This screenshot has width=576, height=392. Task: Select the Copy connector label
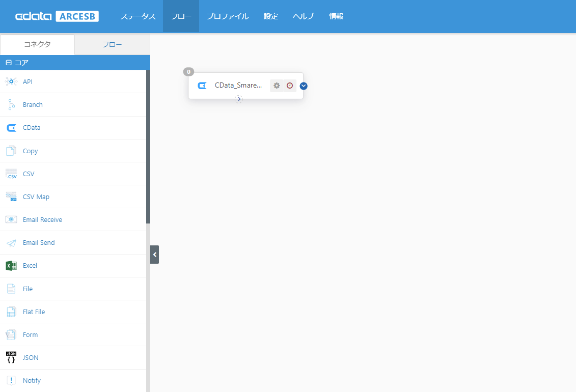click(30, 151)
